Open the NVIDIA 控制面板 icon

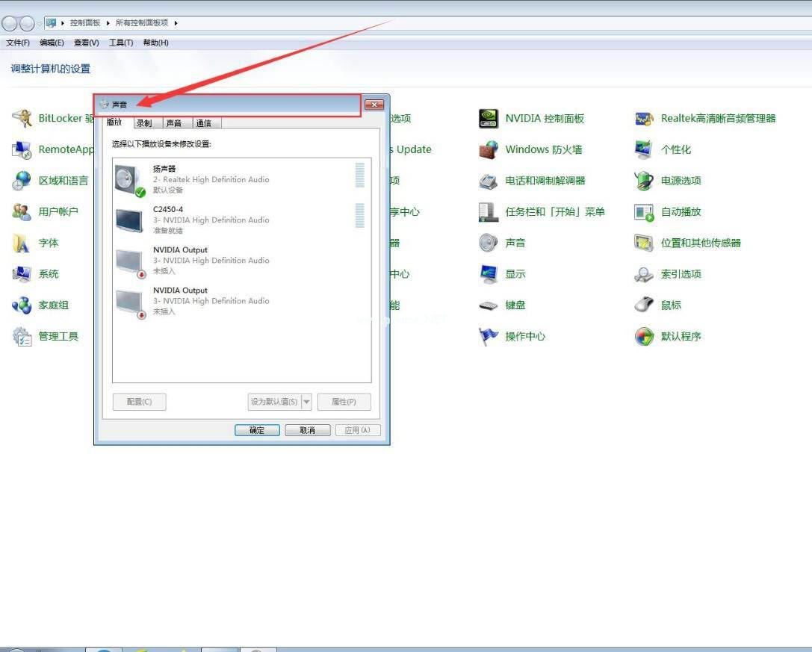(x=489, y=119)
